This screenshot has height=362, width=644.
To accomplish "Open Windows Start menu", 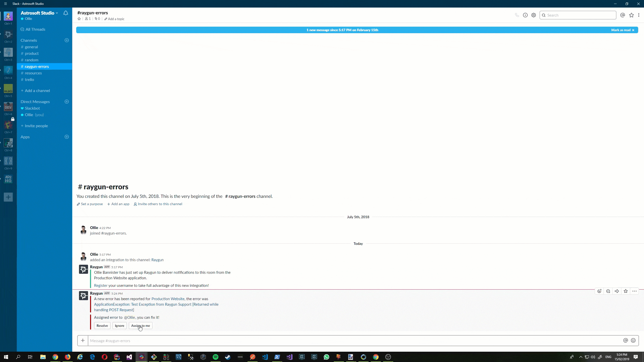I will [6, 357].
